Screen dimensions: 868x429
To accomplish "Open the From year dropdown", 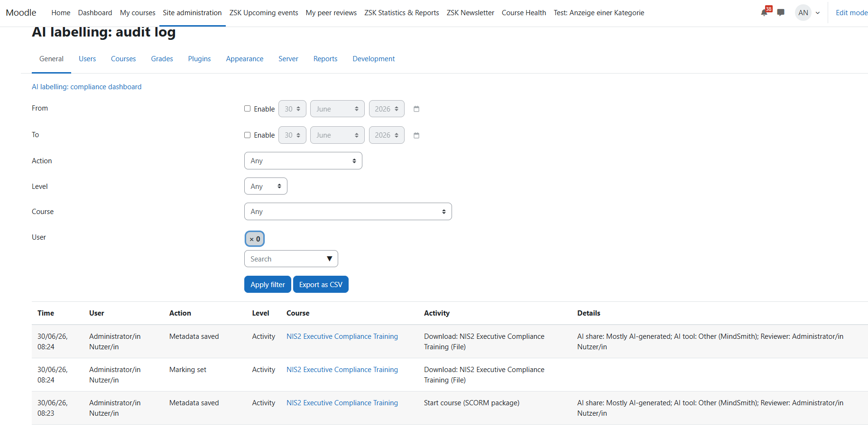I will tap(387, 109).
